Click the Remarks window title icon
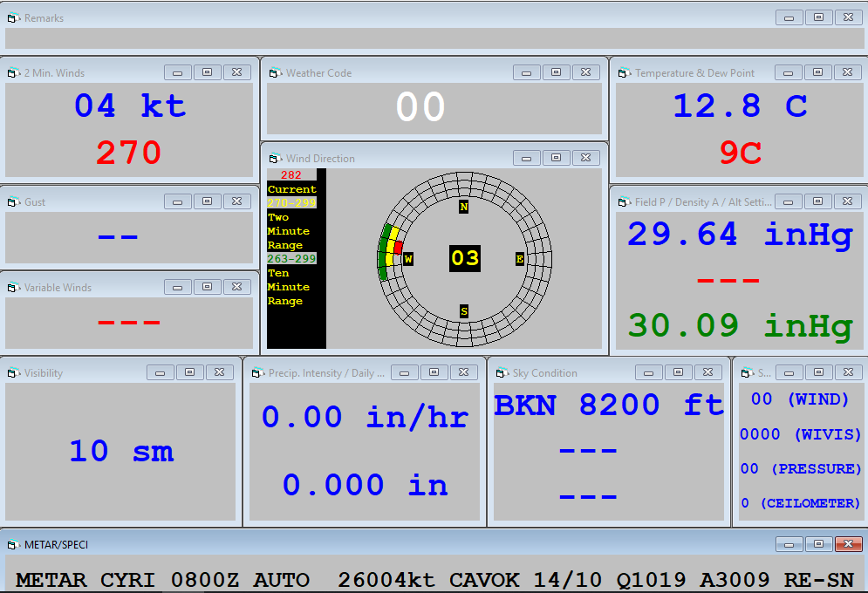 point(14,18)
